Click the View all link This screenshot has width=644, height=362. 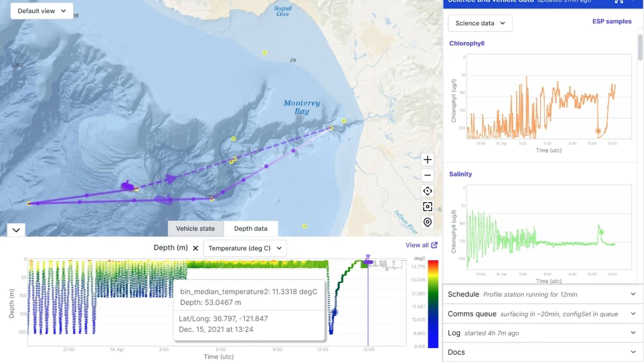click(x=417, y=245)
